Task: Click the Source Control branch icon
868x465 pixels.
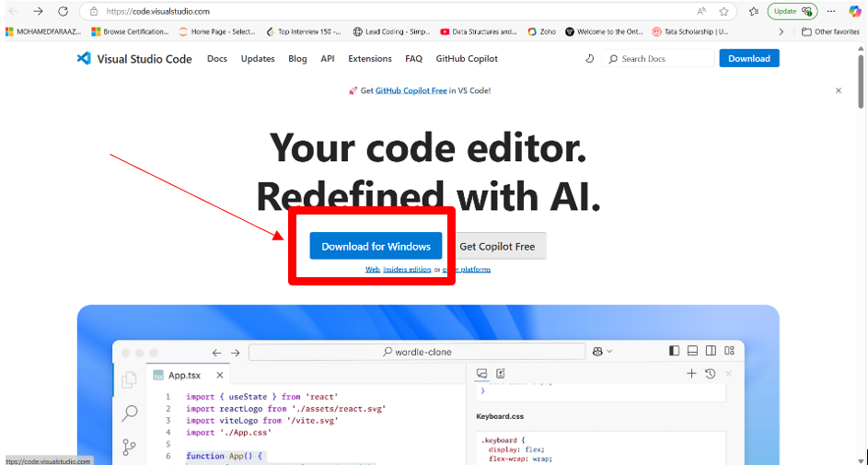Action: coord(129,447)
